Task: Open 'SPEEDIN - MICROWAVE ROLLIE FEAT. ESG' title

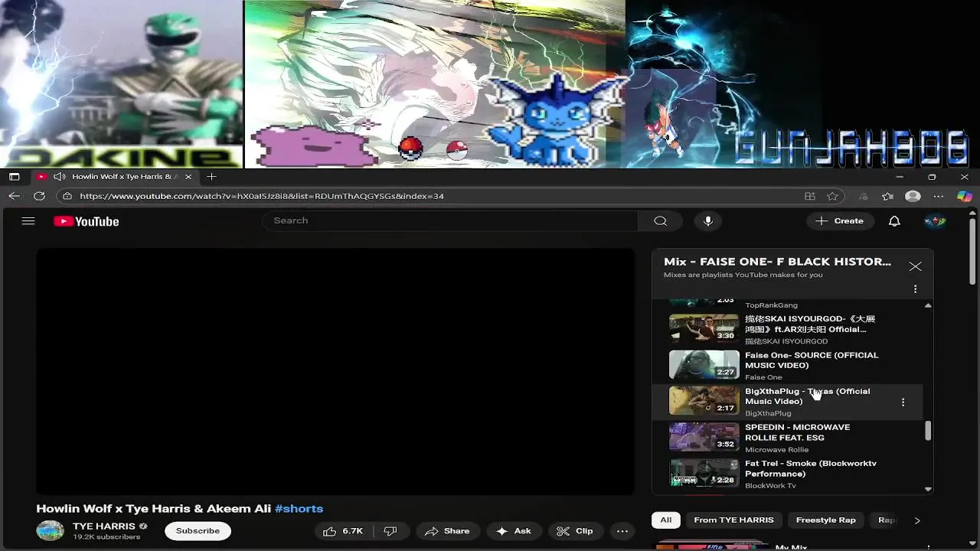Action: [797, 432]
